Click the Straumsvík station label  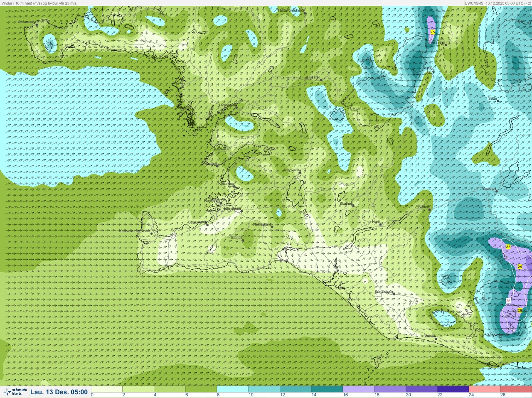[x=197, y=222]
